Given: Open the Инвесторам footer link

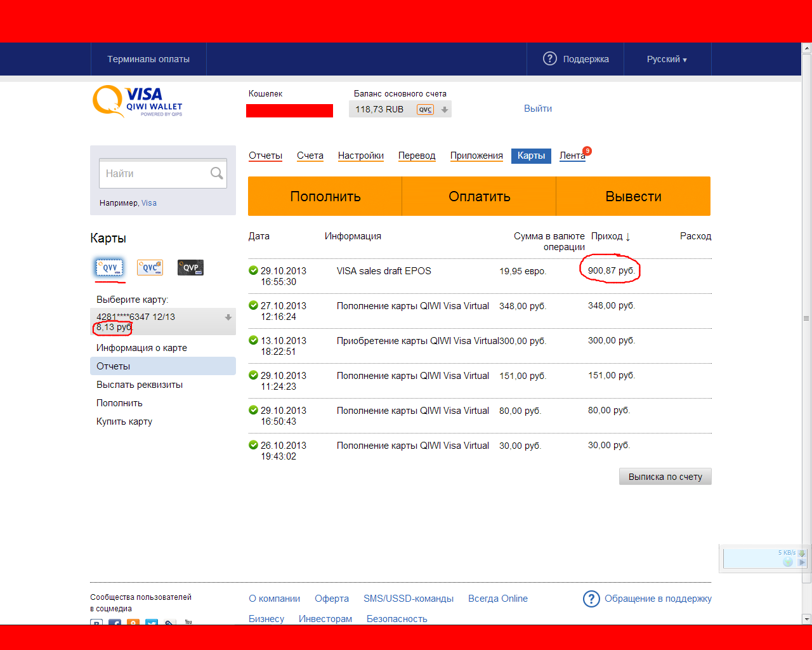Looking at the screenshot, I should [x=325, y=619].
